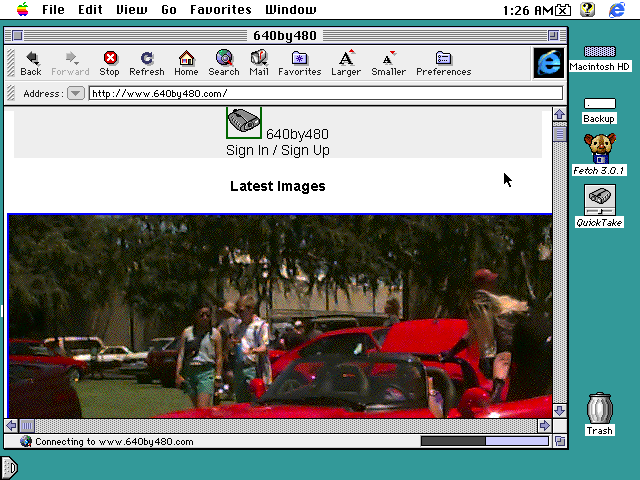Screen dimensions: 640x480
Task: Decrease text size with Smaller icon
Action: (x=389, y=63)
